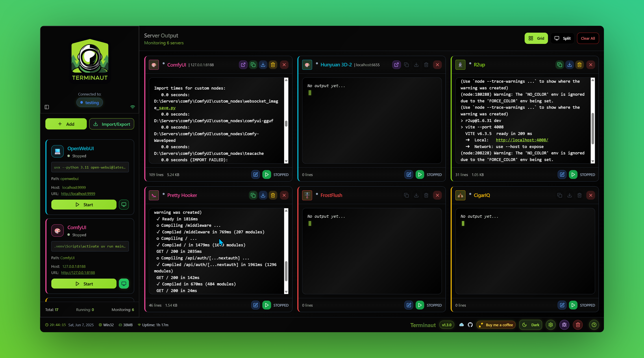Image resolution: width=644 pixels, height=358 pixels.
Task: Collapse the sidebar panel
Action: point(47,107)
